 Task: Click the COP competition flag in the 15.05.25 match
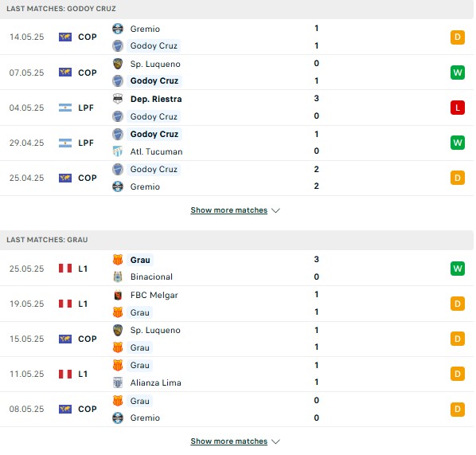pyautogui.click(x=65, y=339)
